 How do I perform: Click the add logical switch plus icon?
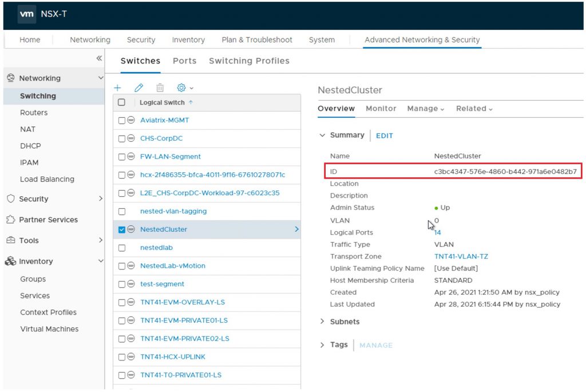(117, 88)
